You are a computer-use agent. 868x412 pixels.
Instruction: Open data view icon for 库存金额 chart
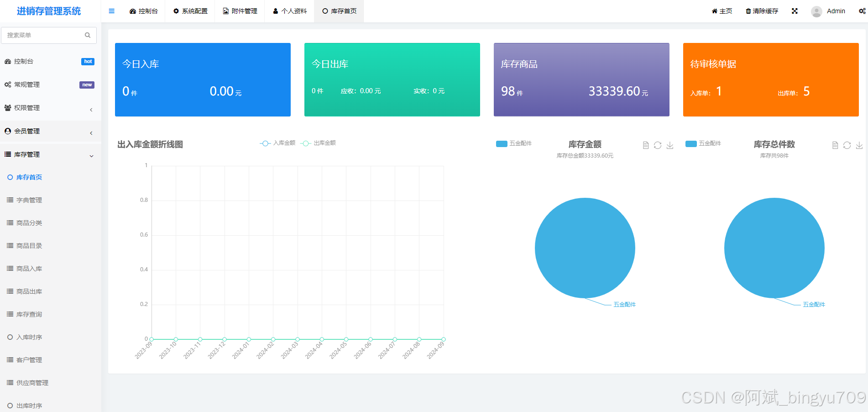[646, 145]
